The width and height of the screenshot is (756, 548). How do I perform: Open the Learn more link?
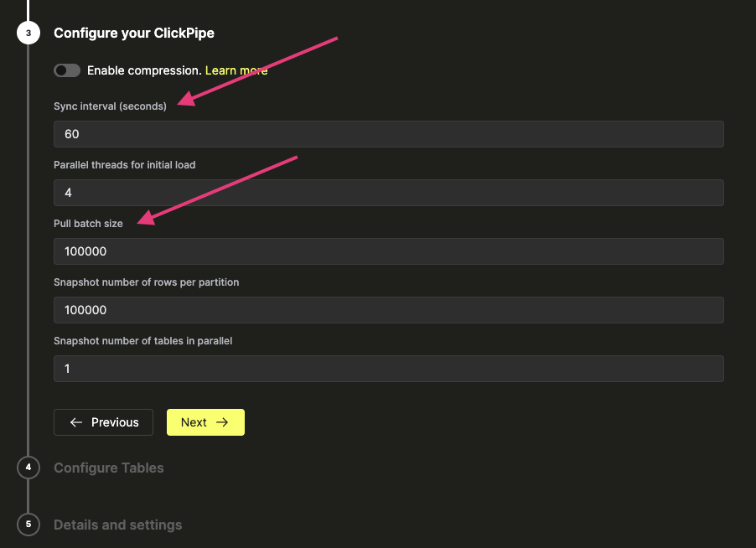point(236,70)
